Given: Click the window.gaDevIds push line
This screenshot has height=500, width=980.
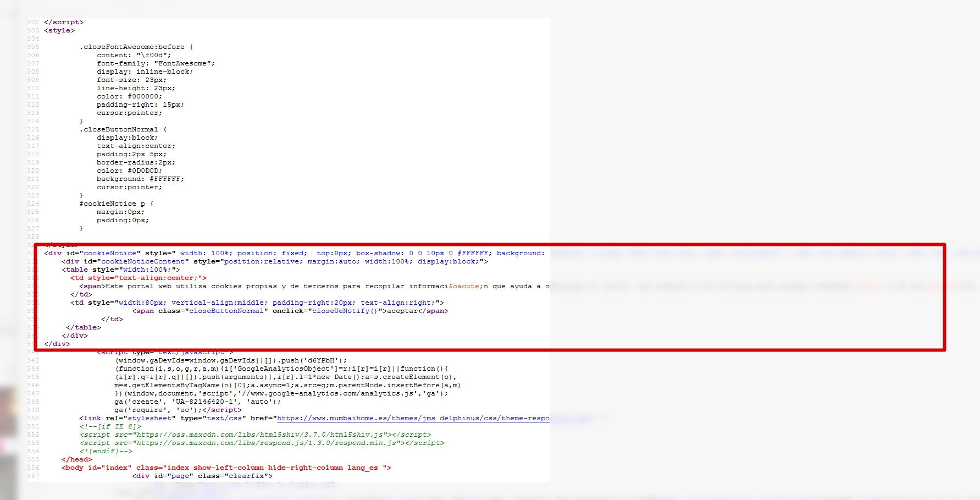Looking at the screenshot, I should coord(231,360).
